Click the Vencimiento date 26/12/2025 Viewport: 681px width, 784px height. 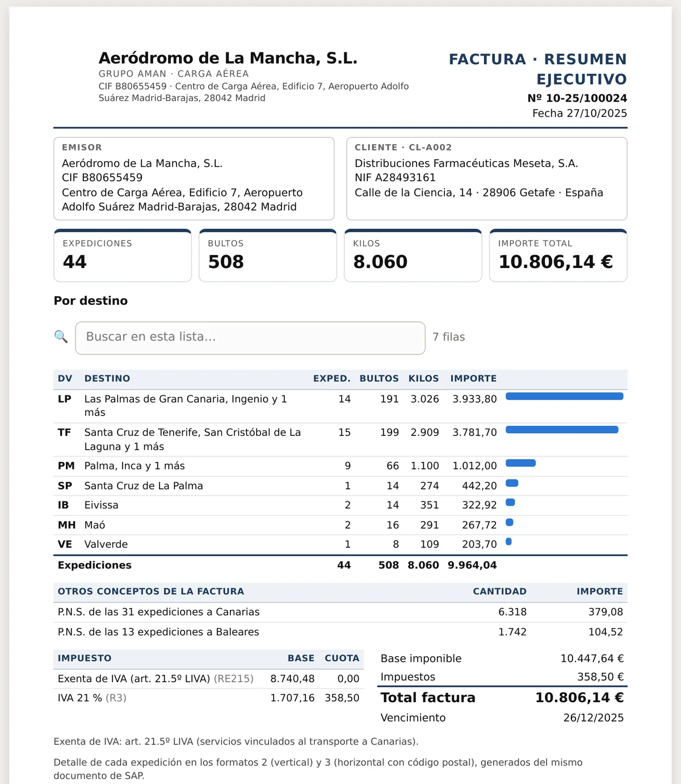pos(594,718)
